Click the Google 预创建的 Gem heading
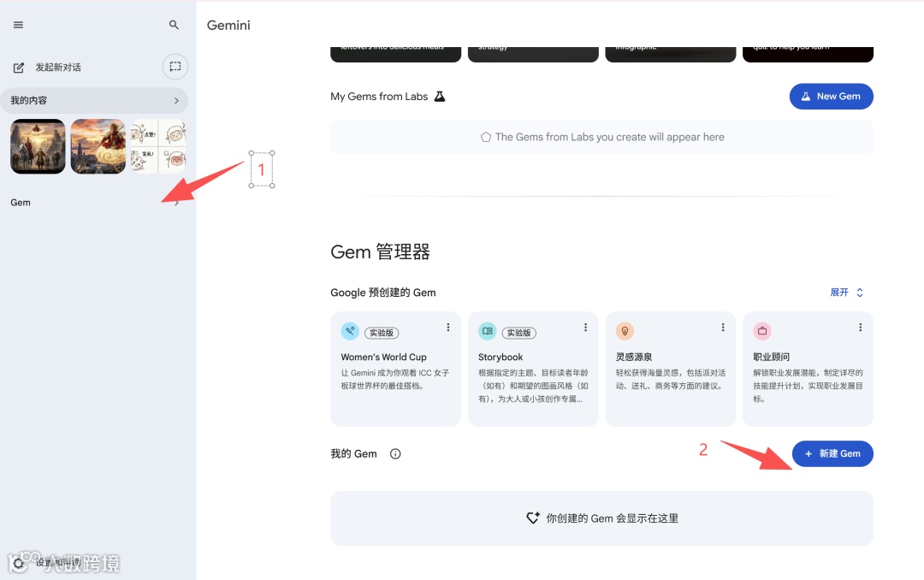The width and height of the screenshot is (924, 580). click(383, 293)
